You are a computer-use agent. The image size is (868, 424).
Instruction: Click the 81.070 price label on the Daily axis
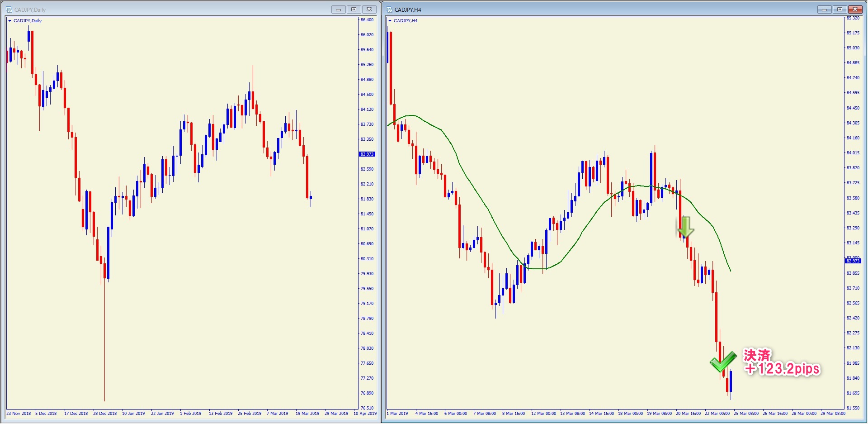point(367,229)
